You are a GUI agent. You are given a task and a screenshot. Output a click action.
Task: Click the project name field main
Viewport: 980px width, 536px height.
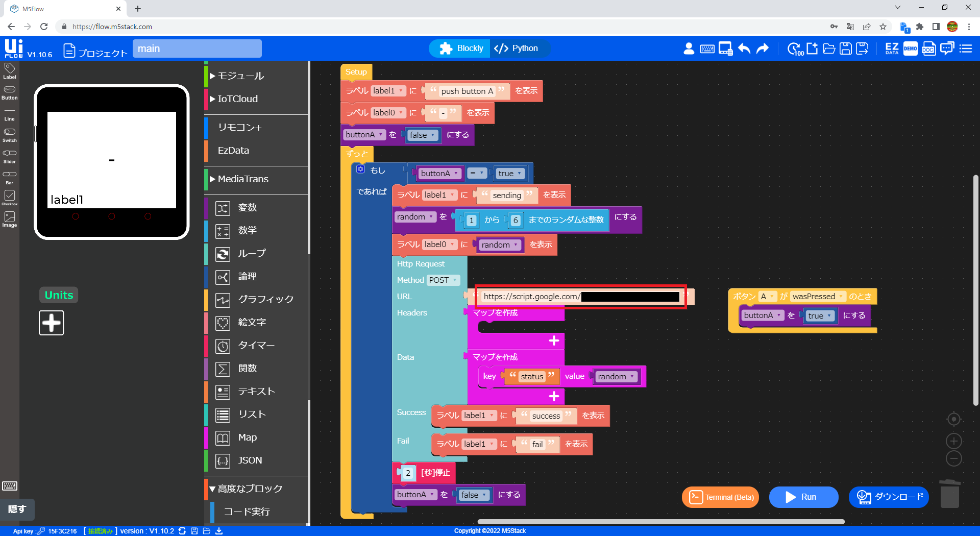tap(197, 49)
